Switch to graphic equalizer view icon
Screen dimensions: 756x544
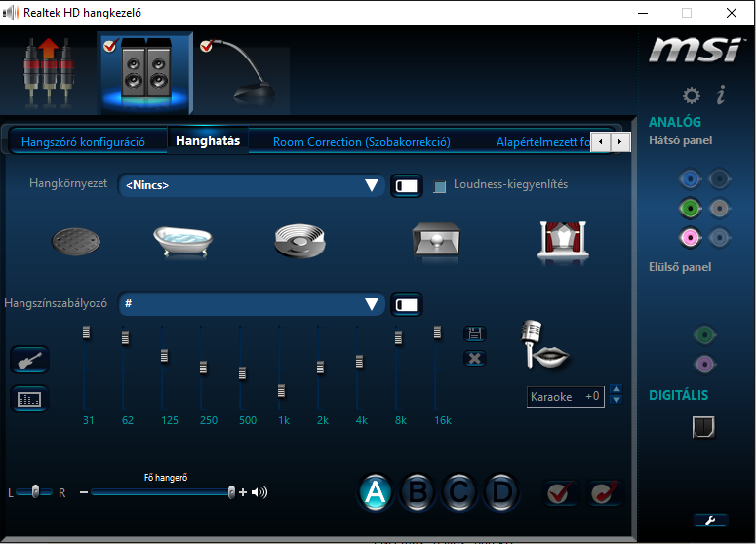pyautogui.click(x=29, y=399)
